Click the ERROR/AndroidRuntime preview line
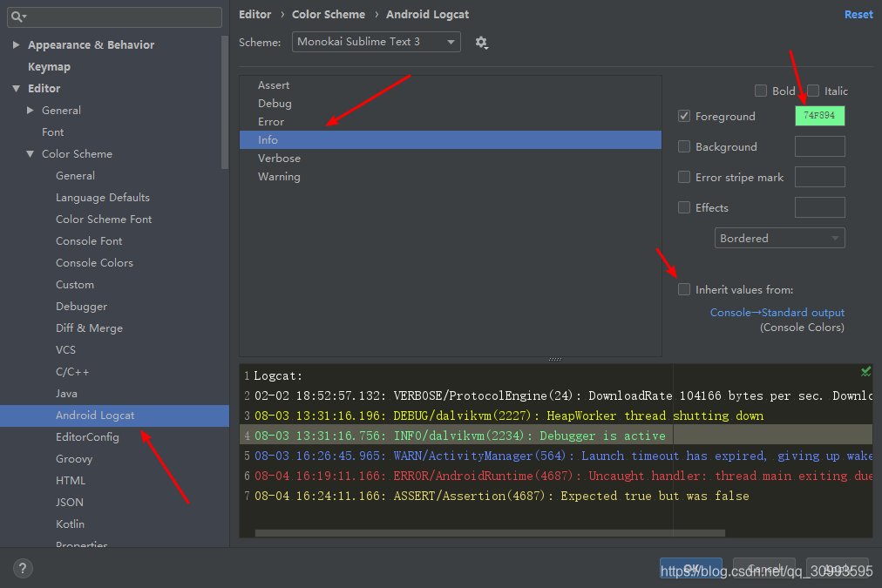882x588 pixels. tap(563, 476)
